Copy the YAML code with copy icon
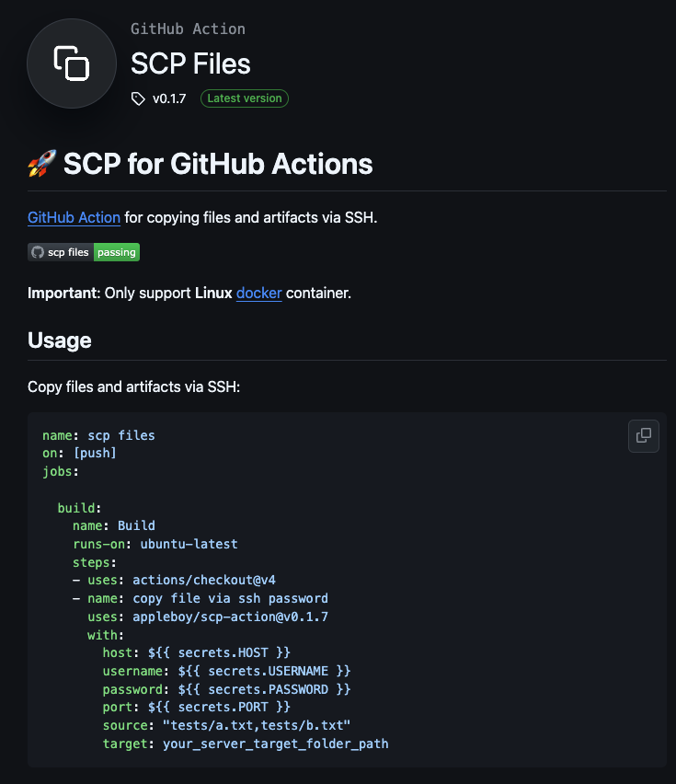This screenshot has width=676, height=784. [644, 436]
